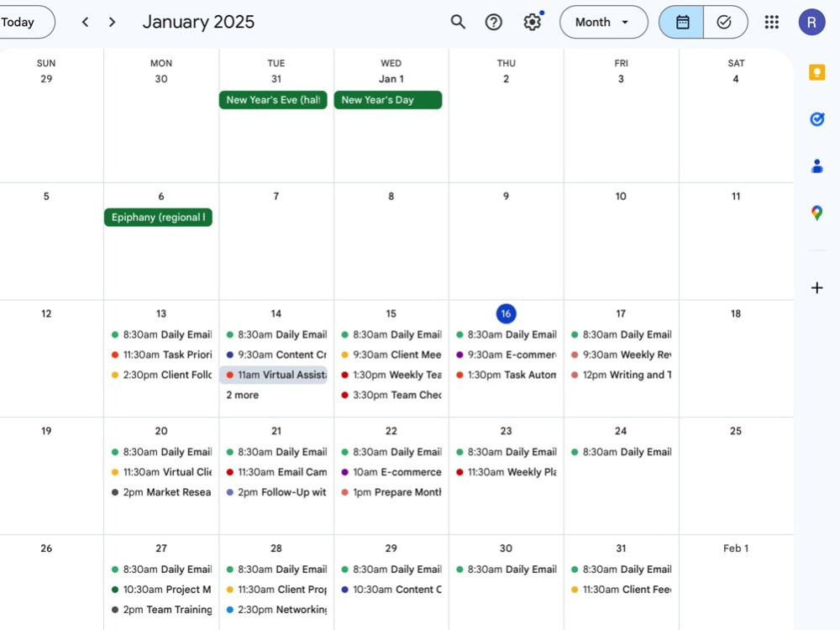Screen dimensions: 840x630
Task: Open the 8:30am Daily Email event on the 16th
Action: 507,334
